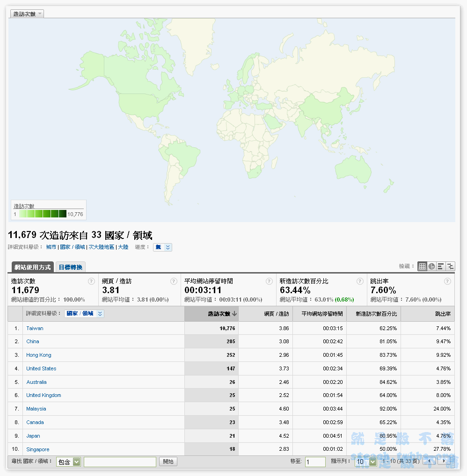The width and height of the screenshot is (467, 476).
Task: Switch to the 目標轉換 tab
Action: pos(71,267)
